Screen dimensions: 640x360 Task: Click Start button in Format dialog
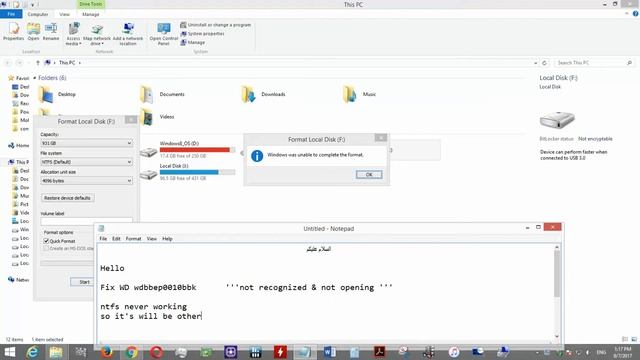84,282
